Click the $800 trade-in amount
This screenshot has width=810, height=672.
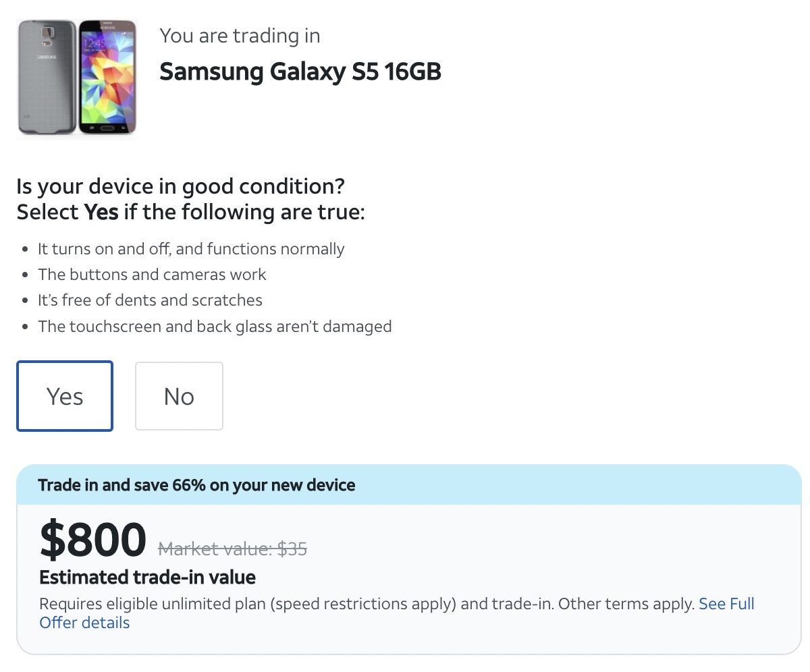coord(92,540)
